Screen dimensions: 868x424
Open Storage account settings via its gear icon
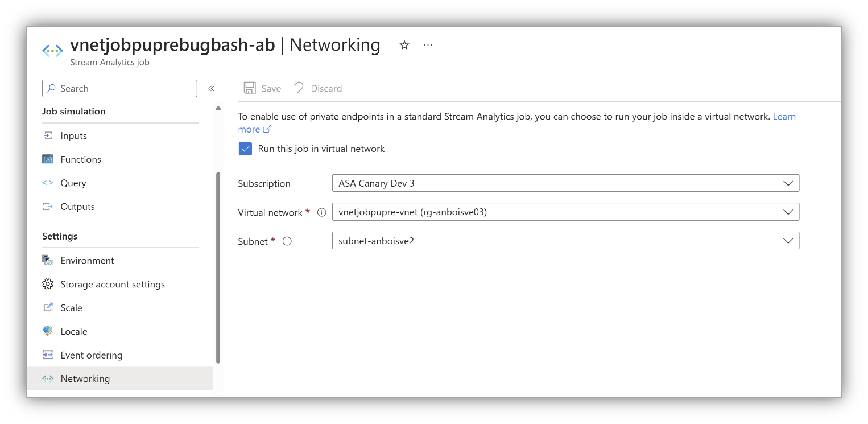48,284
